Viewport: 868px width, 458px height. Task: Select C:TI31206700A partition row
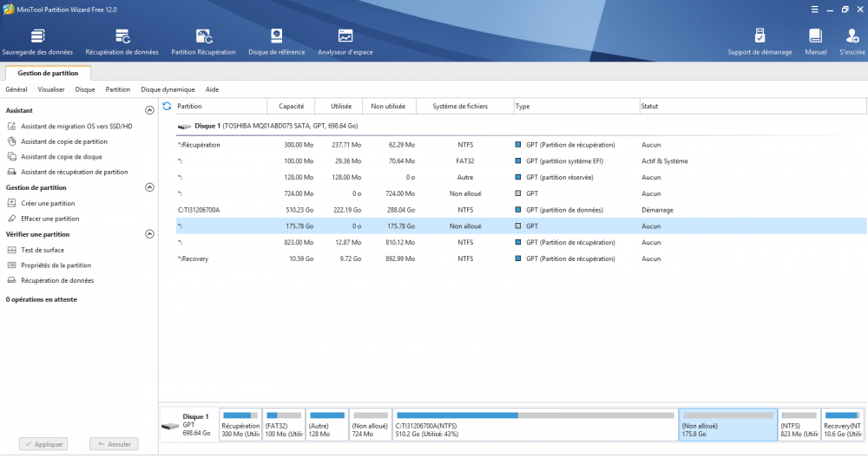521,210
